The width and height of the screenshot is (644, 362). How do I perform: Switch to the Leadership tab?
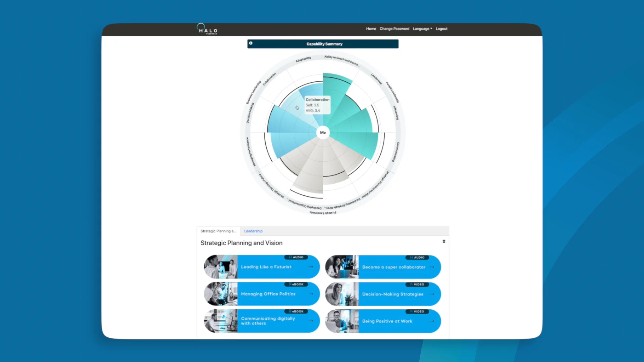click(x=253, y=231)
